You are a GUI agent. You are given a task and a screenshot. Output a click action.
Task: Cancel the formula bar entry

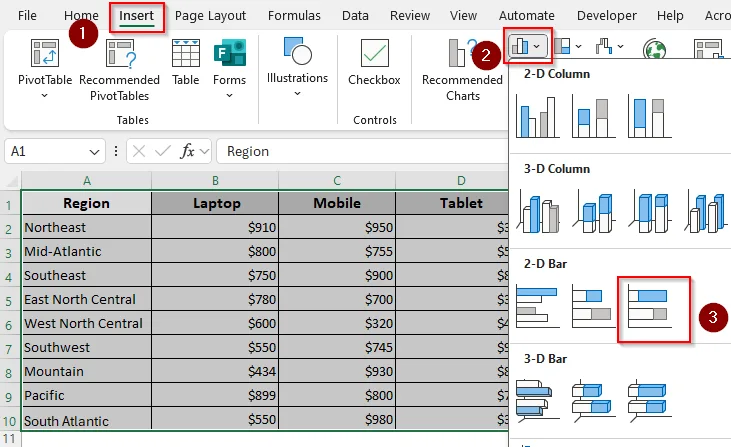tap(139, 151)
